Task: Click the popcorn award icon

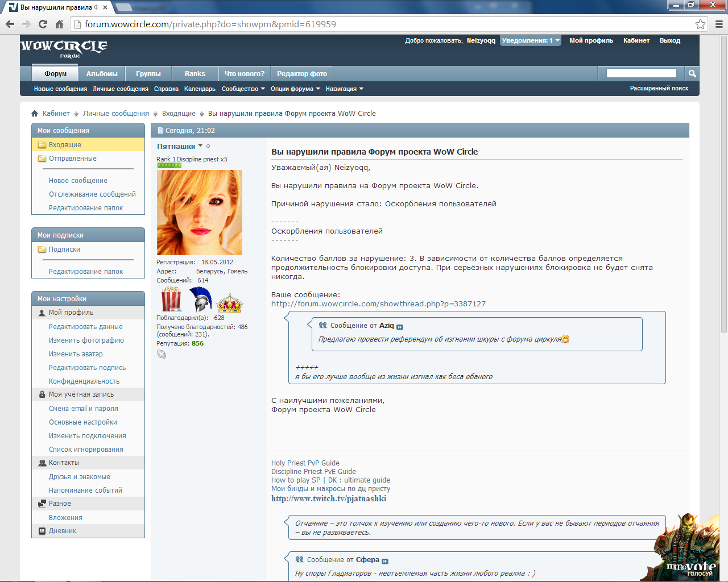Action: click(171, 300)
